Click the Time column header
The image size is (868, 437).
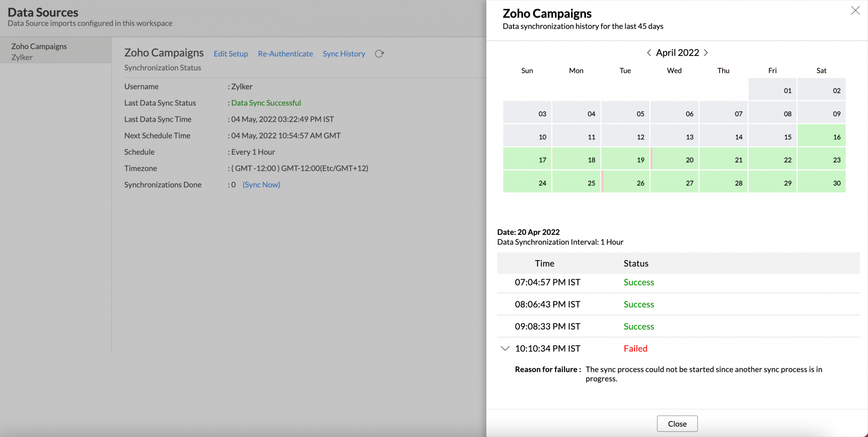(544, 263)
